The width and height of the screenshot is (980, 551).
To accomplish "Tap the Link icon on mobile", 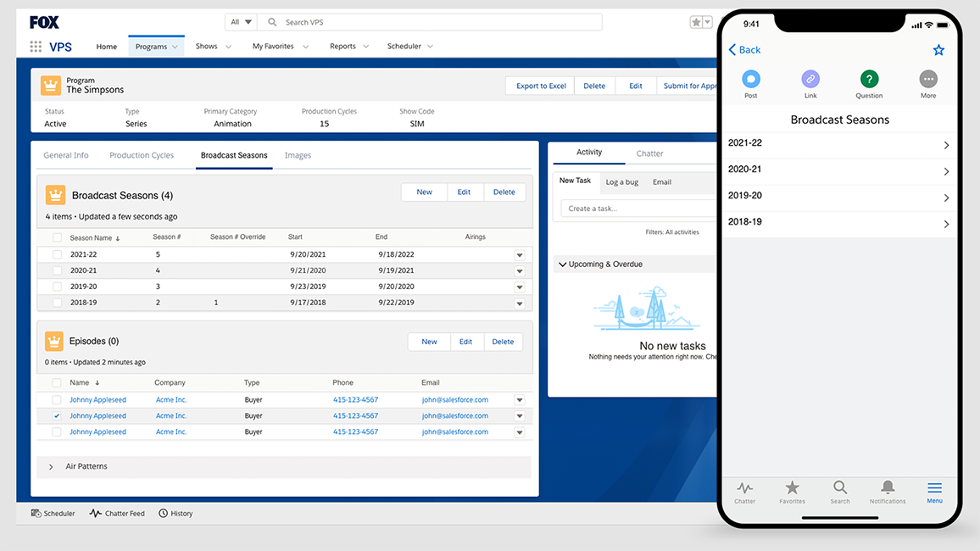I will 810,80.
